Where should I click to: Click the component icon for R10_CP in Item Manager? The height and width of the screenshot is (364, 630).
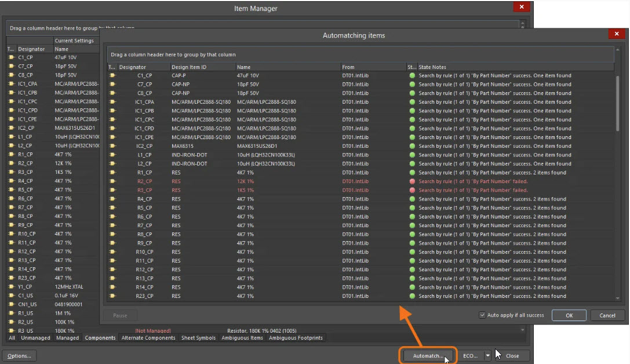(x=12, y=234)
